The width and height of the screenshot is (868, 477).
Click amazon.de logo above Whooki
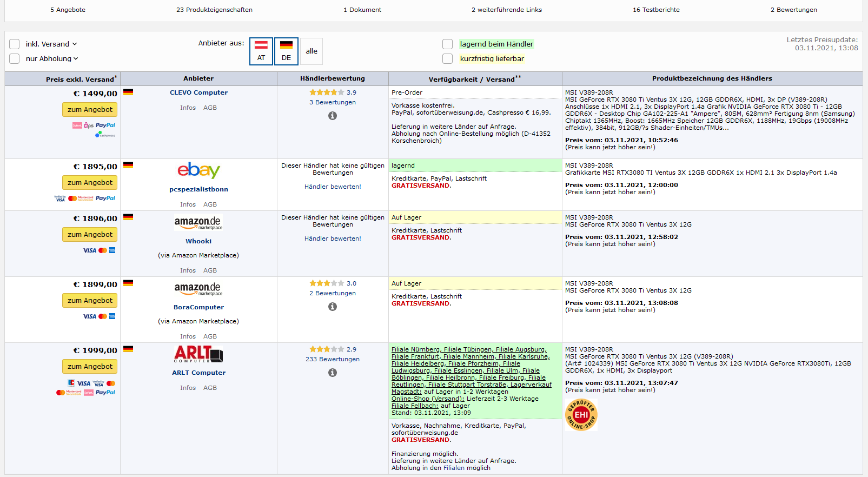pos(198,222)
